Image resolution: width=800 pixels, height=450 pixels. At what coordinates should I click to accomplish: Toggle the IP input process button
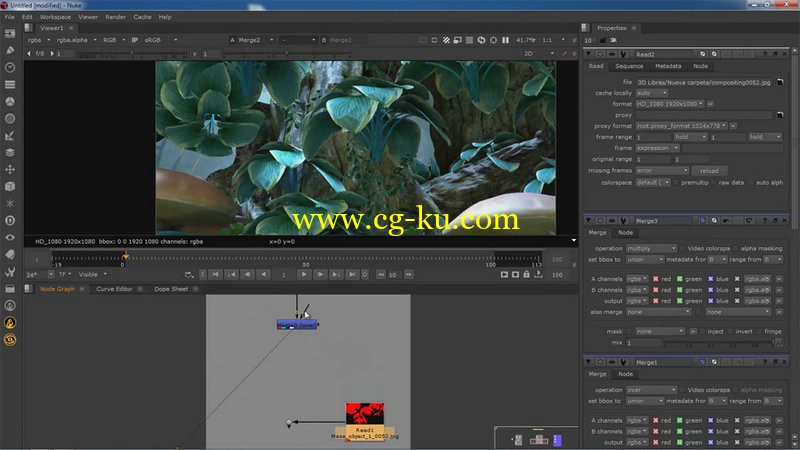point(135,40)
